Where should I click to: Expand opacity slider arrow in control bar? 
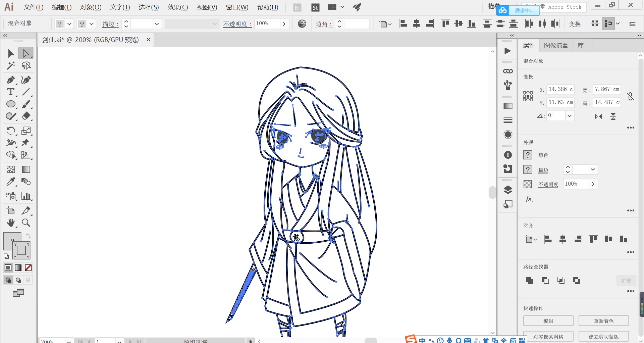(x=284, y=24)
